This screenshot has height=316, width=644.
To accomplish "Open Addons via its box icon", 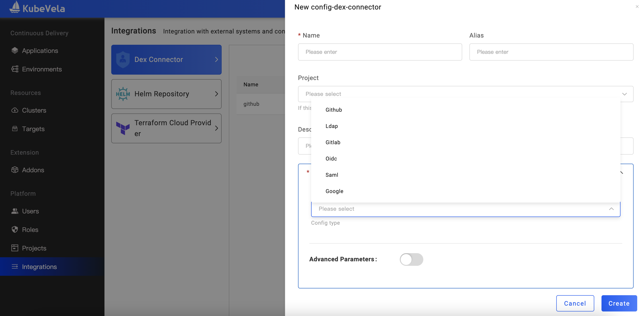I will (x=15, y=170).
